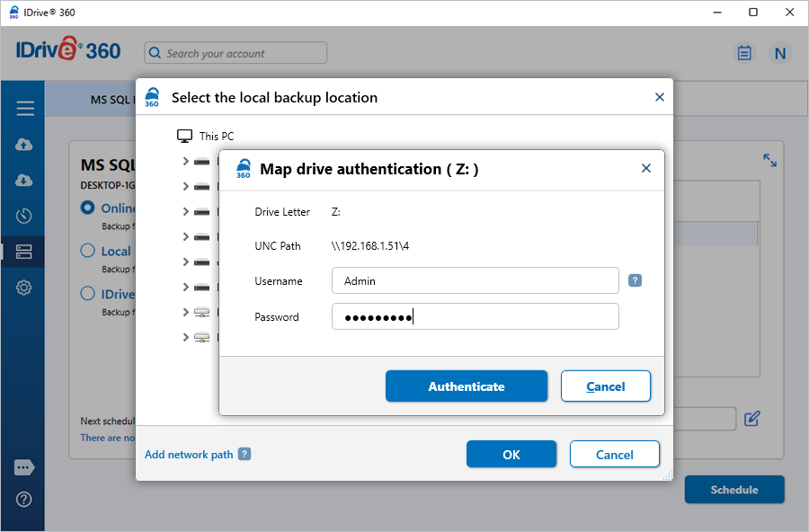Expand the third drive in the tree
Image resolution: width=809 pixels, height=532 pixels.
point(185,212)
